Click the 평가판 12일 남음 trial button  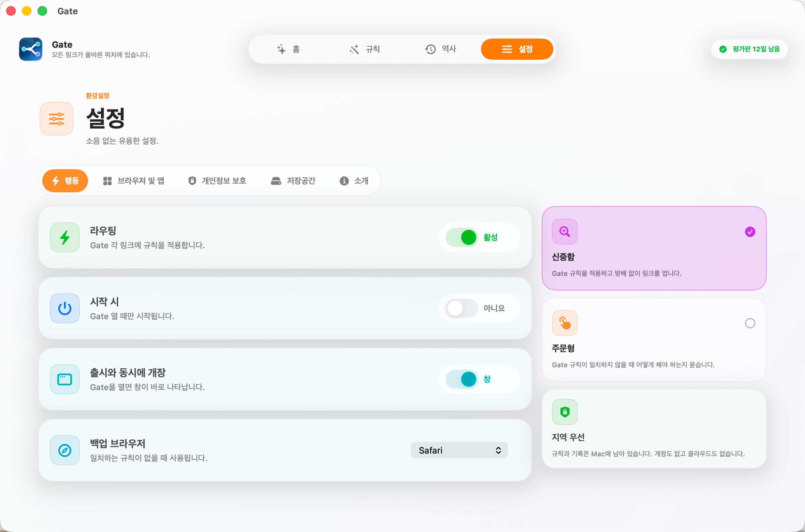pos(749,49)
